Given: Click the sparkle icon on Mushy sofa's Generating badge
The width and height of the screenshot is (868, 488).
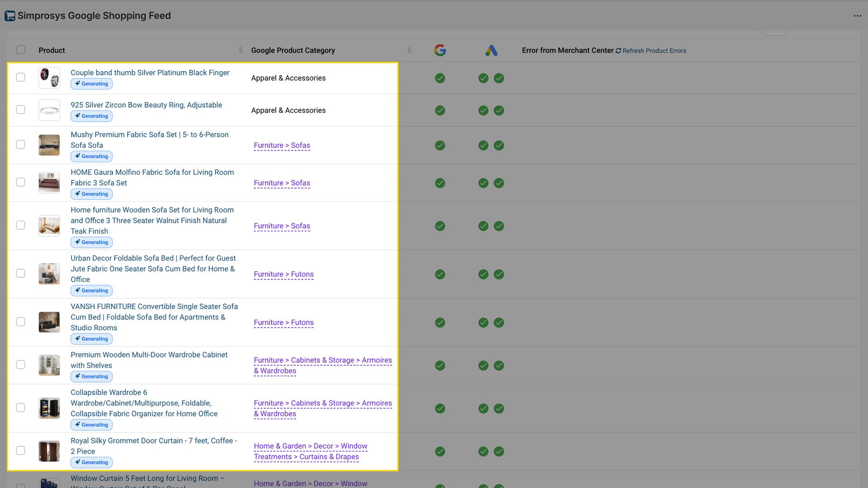Looking at the screenshot, I should [79, 156].
